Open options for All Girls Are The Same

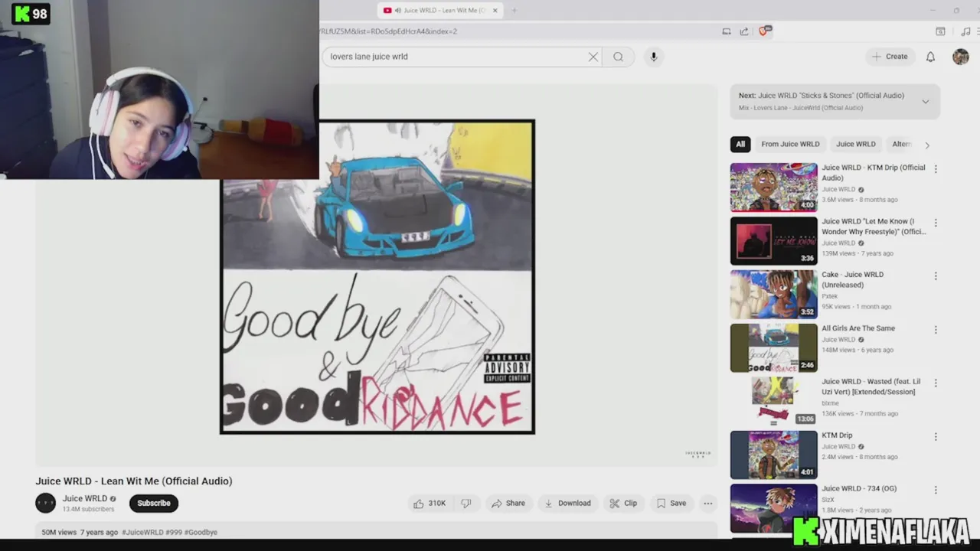[x=935, y=330]
